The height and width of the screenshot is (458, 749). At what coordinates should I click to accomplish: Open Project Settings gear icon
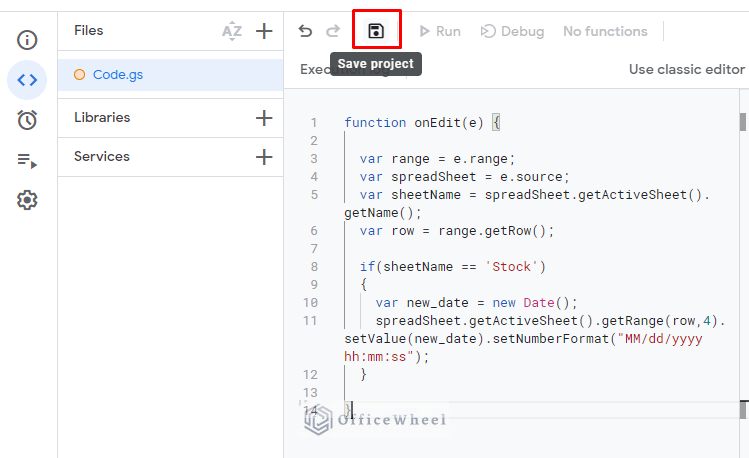point(27,200)
